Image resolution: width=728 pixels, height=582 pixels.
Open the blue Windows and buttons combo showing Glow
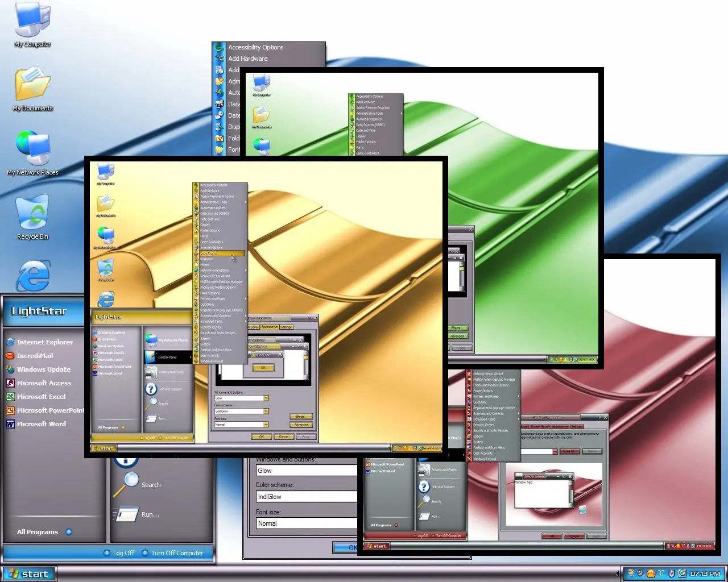(x=307, y=471)
